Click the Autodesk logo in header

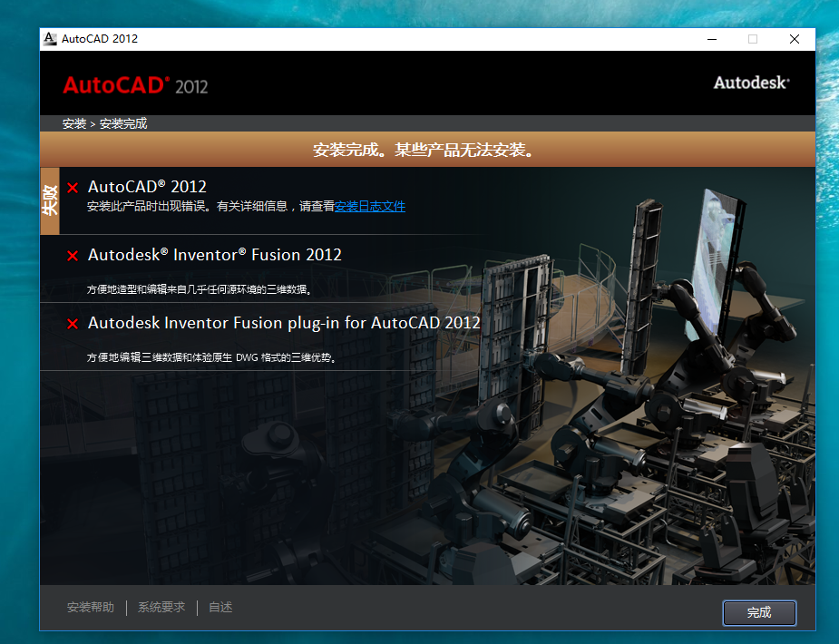751,83
